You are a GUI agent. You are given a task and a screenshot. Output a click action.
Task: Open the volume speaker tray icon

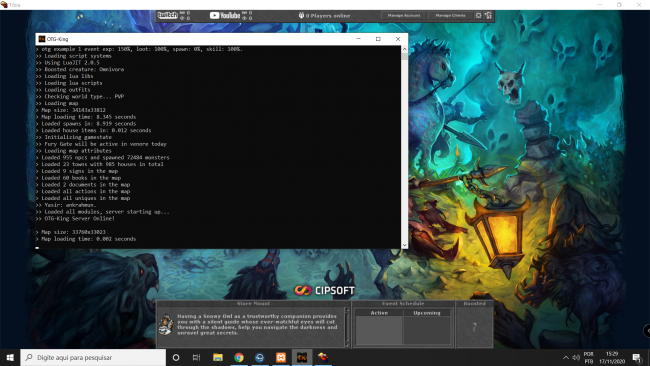tap(576, 357)
